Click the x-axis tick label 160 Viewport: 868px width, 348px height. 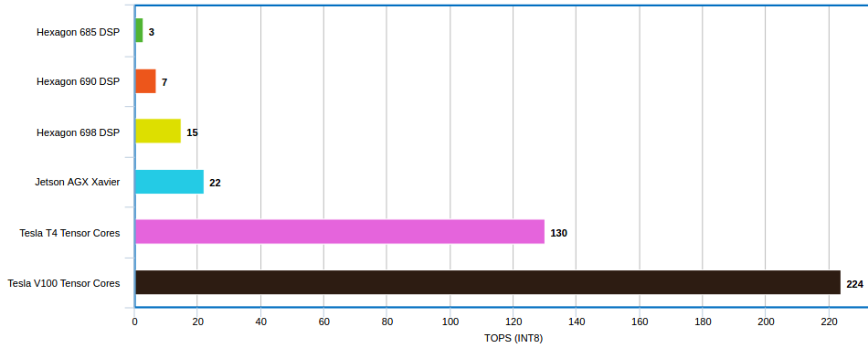click(640, 322)
